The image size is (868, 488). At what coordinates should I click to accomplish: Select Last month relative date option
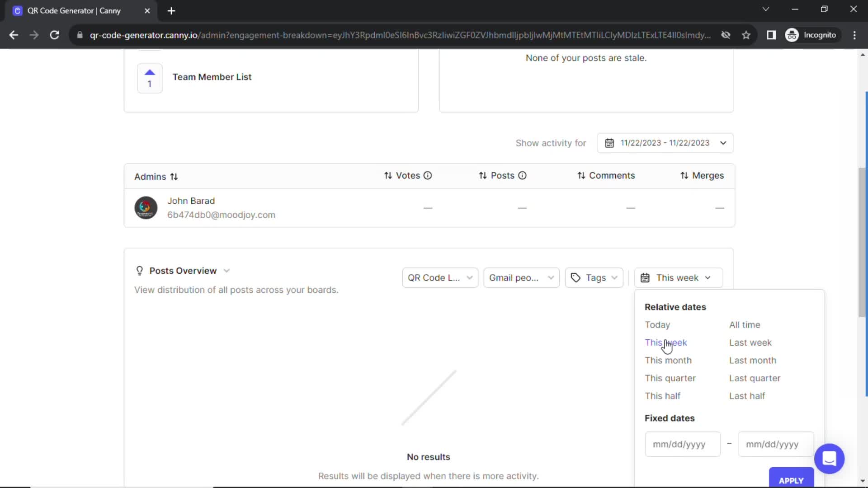[x=753, y=361]
